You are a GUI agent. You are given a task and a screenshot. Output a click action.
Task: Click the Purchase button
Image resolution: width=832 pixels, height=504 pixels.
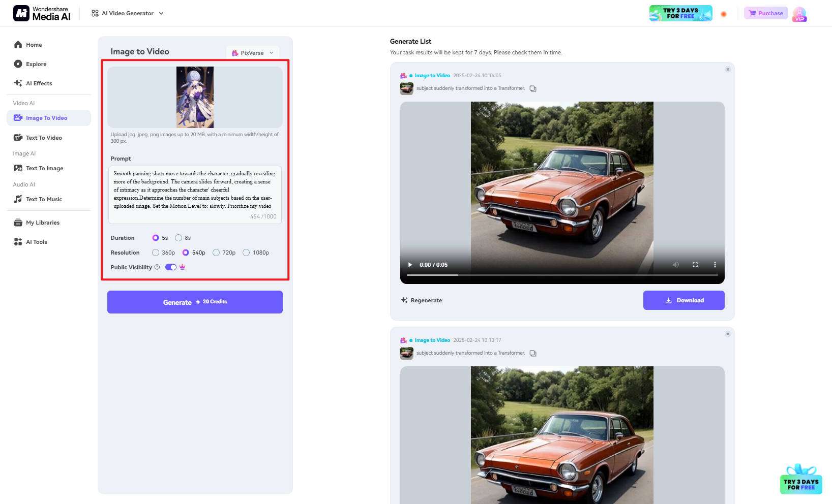point(766,13)
